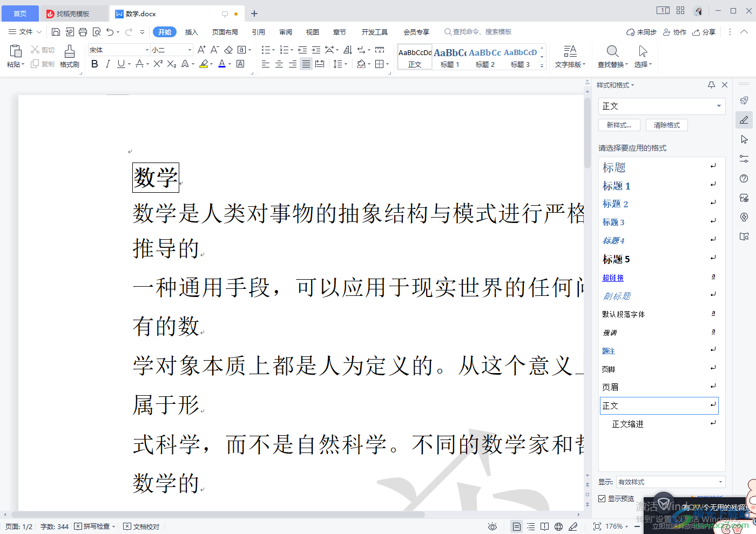756x534 pixels.
Task: Click the eye protection mode icon in status bar
Action: (x=492, y=526)
